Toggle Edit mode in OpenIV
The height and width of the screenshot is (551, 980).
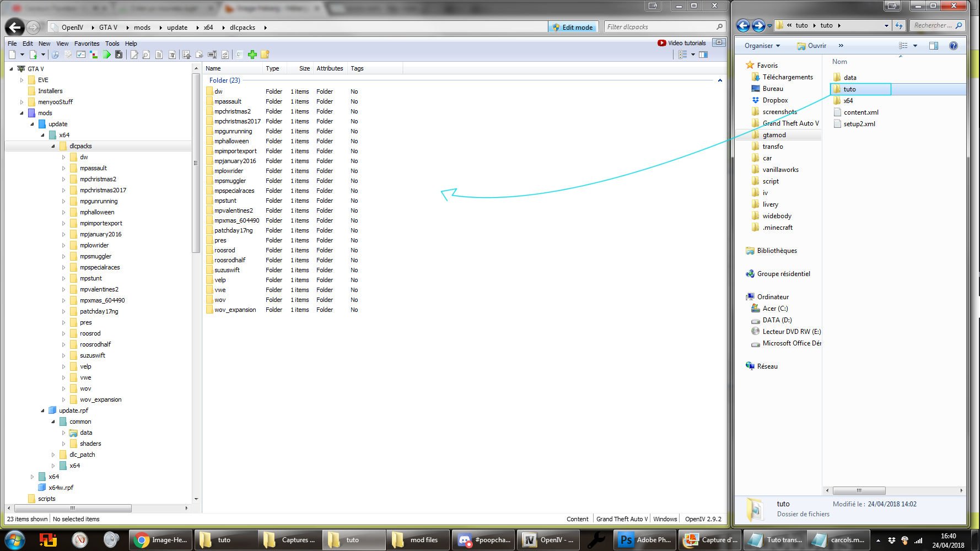pyautogui.click(x=573, y=27)
